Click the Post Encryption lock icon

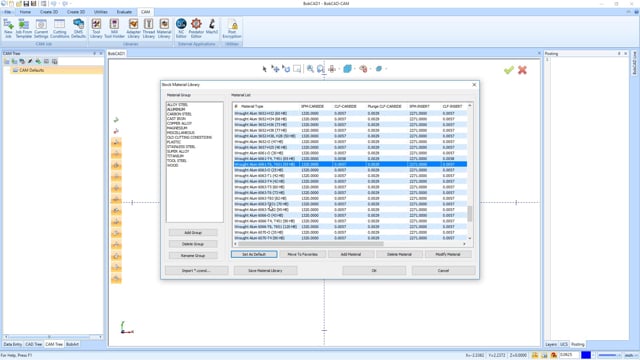pos(232,28)
